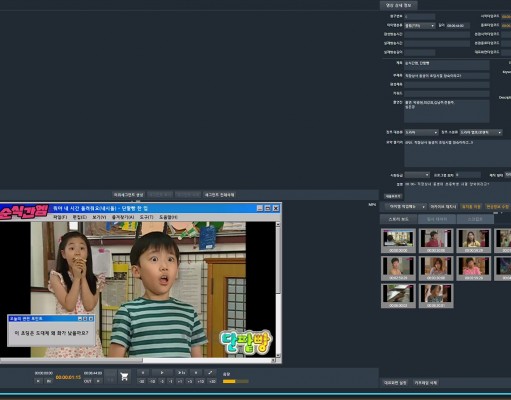The height and width of the screenshot is (400, 511).
Task: Switch to the third tab in the storyboard panel
Action: point(475,219)
